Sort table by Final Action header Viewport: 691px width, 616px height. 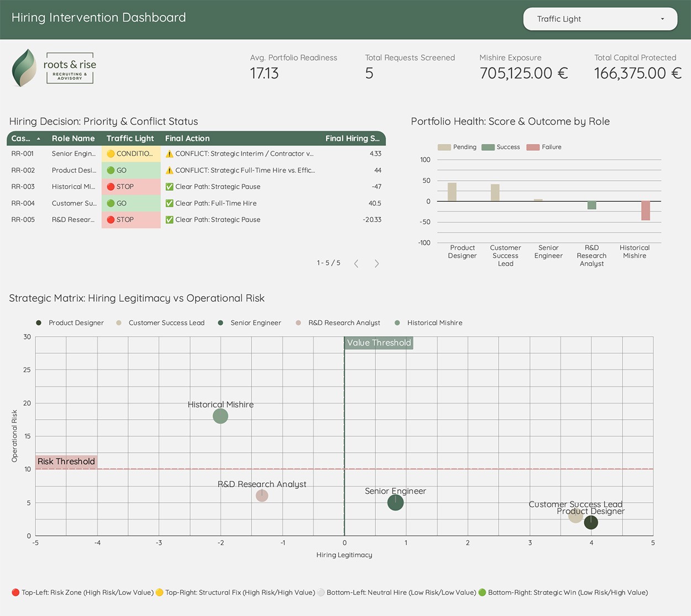[187, 139]
